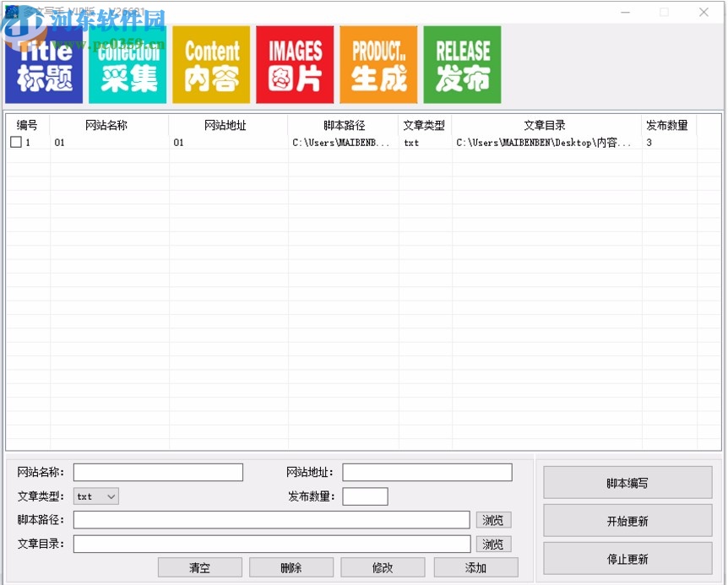The height and width of the screenshot is (585, 728).
Task: Focus the 网站名称 input field
Action: click(158, 472)
